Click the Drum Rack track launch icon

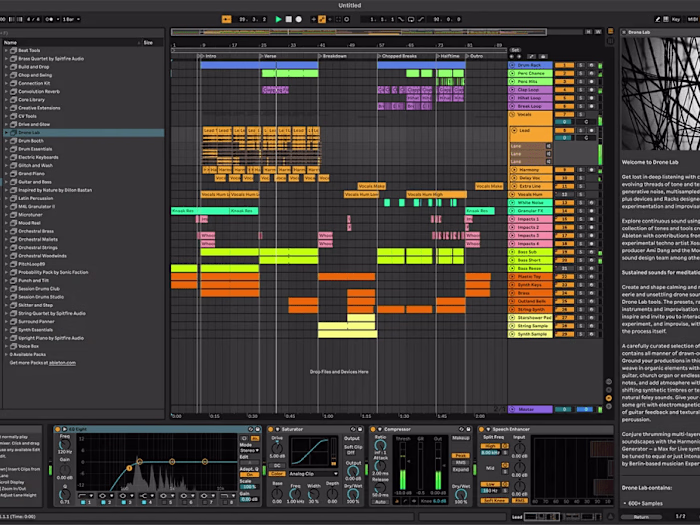[512, 65]
